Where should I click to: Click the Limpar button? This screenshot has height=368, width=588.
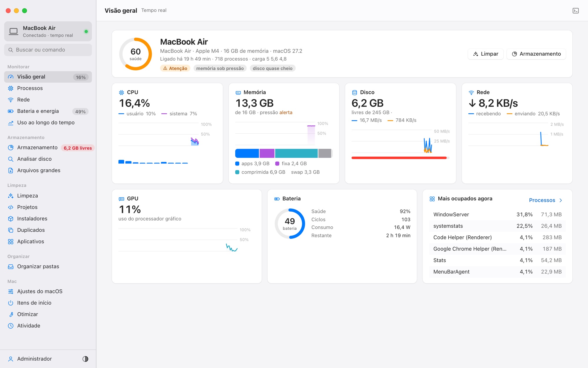pyautogui.click(x=485, y=54)
